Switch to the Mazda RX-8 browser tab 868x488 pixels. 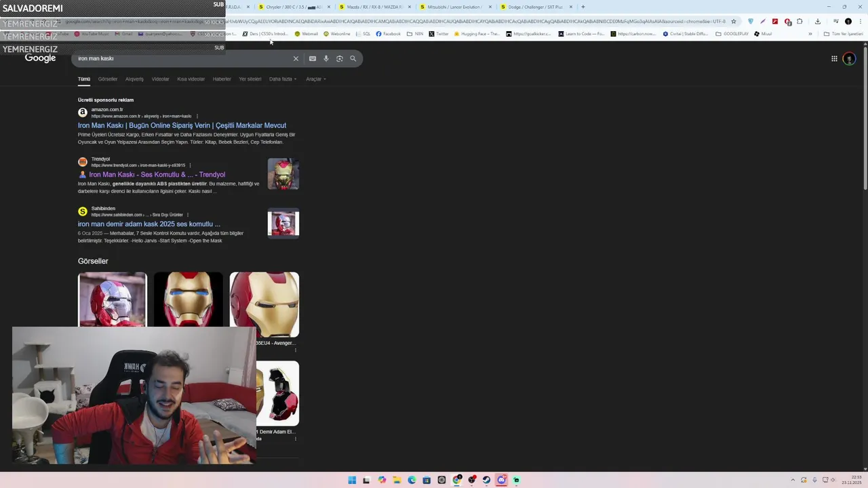coord(374,7)
